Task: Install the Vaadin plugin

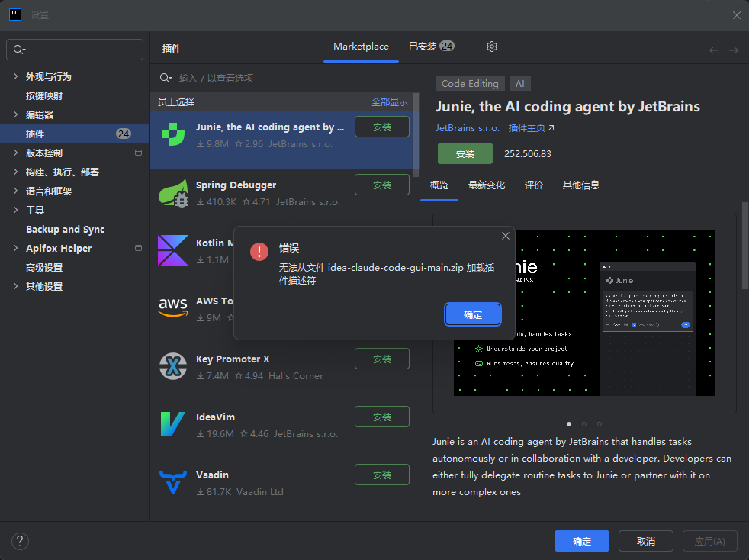Action: click(381, 475)
